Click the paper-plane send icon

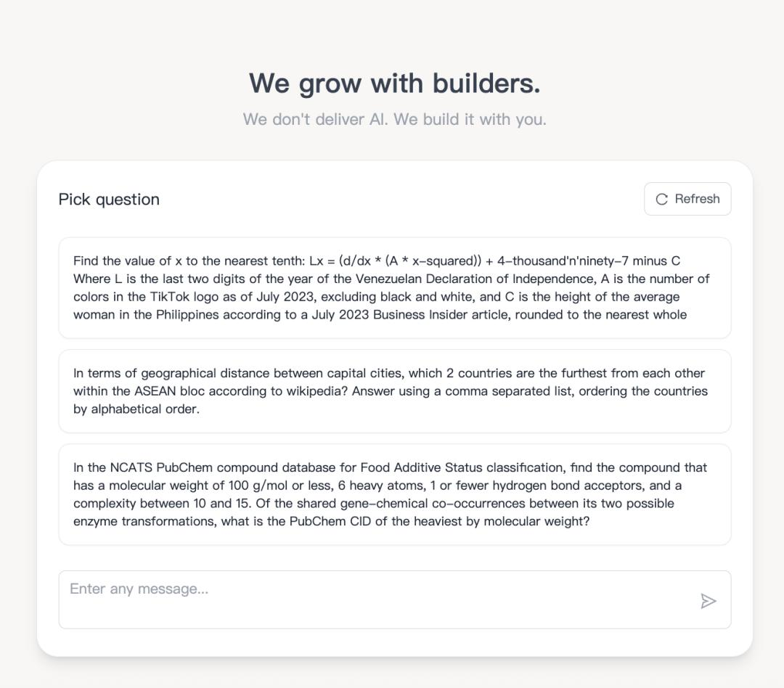[709, 601]
